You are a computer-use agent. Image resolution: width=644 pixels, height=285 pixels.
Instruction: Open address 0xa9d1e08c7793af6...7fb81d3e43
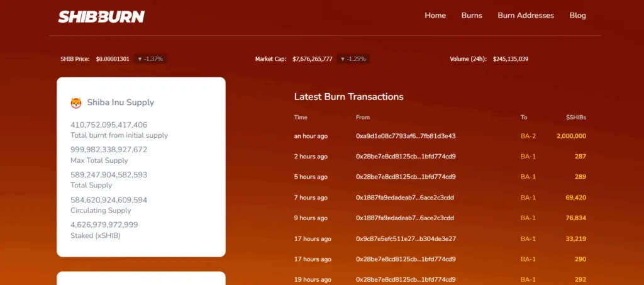406,136
